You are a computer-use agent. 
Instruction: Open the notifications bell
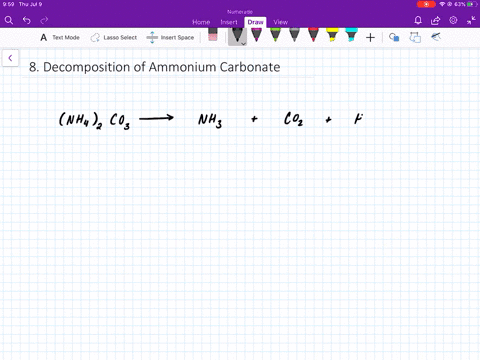418,20
